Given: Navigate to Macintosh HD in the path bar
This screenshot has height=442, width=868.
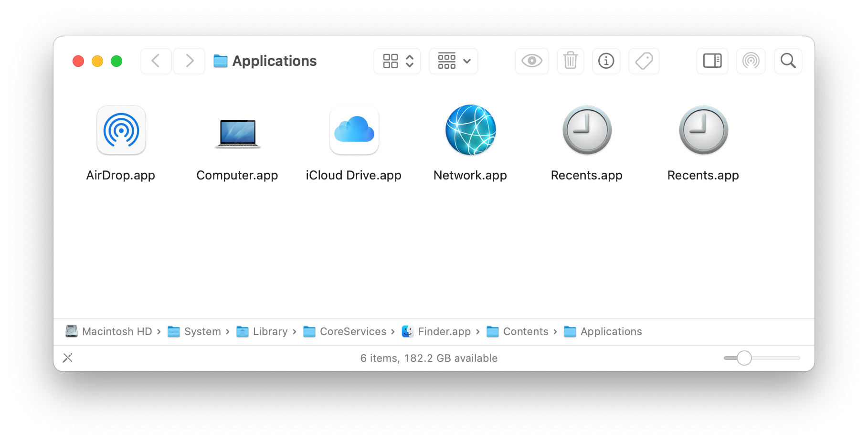Looking at the screenshot, I should (117, 331).
